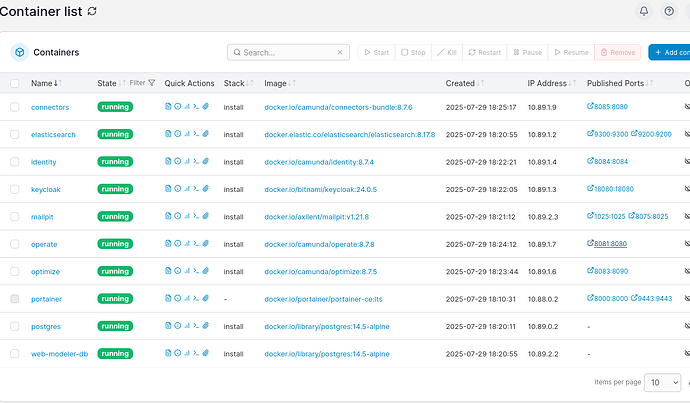This screenshot has height=403, width=690.
Task: Focus the container Search input
Action: [x=288, y=52]
